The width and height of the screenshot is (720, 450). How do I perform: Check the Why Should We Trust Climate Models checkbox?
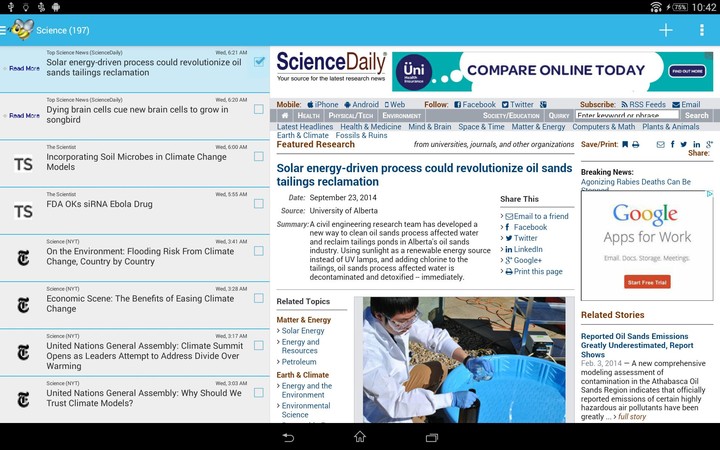(x=259, y=393)
